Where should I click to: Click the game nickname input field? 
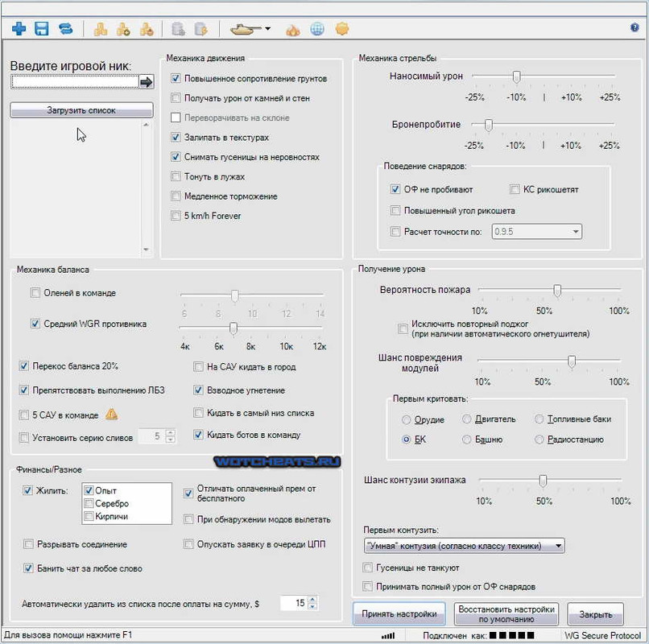(75, 82)
